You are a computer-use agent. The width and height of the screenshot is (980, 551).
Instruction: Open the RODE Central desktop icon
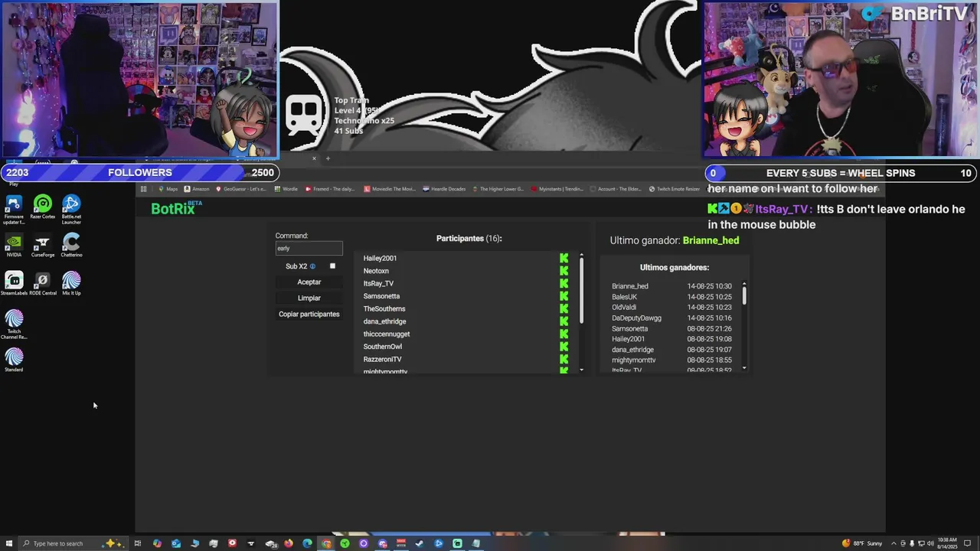pos(43,284)
